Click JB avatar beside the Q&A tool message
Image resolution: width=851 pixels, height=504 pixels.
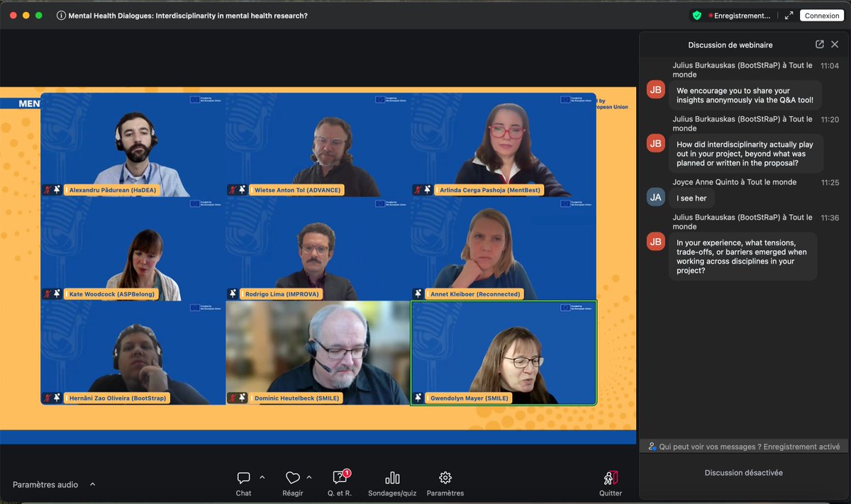(x=656, y=89)
